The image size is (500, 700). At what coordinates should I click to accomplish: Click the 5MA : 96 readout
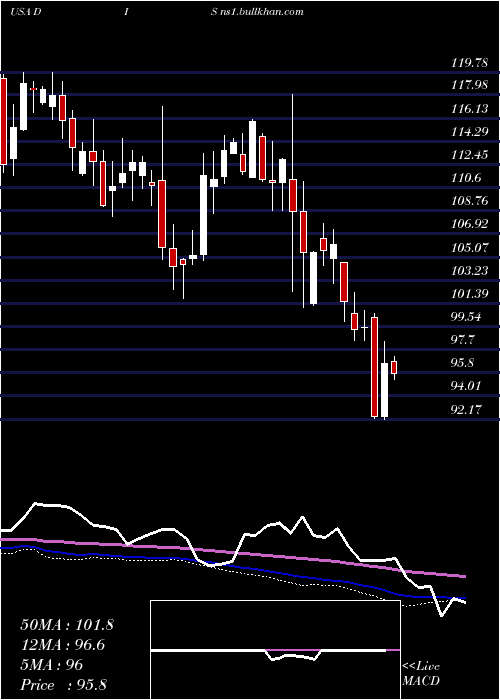51,665
